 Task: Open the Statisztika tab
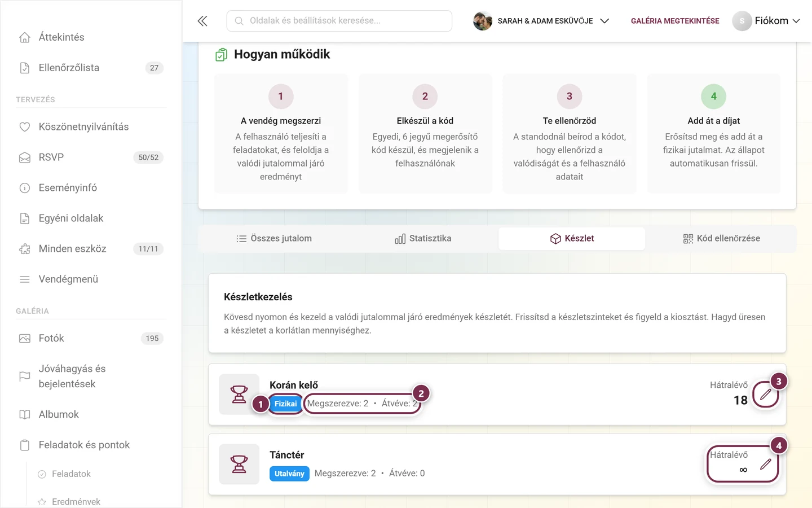[423, 239]
